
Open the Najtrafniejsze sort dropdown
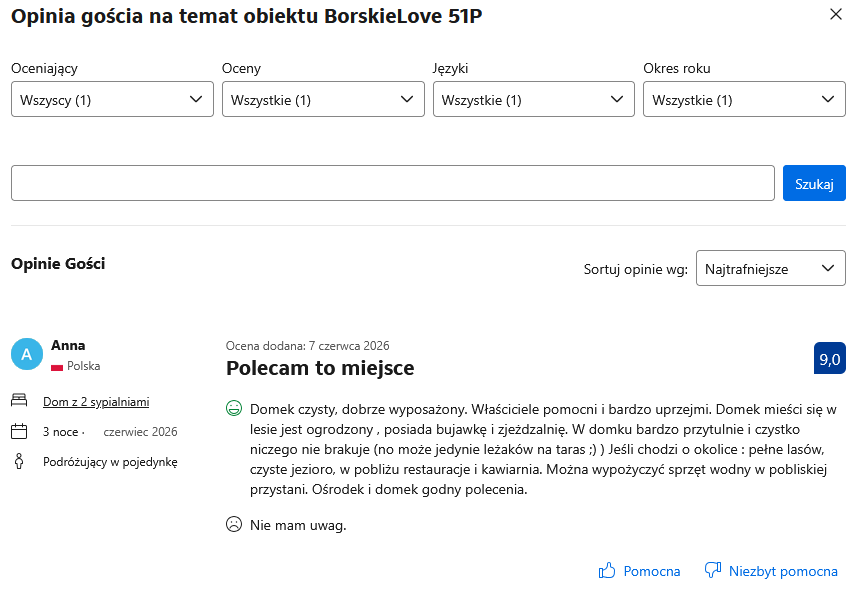tap(770, 268)
